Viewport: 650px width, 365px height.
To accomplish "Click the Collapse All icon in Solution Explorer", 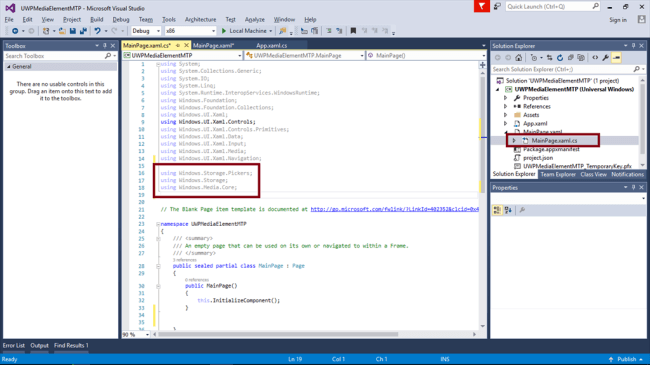I will 570,58.
